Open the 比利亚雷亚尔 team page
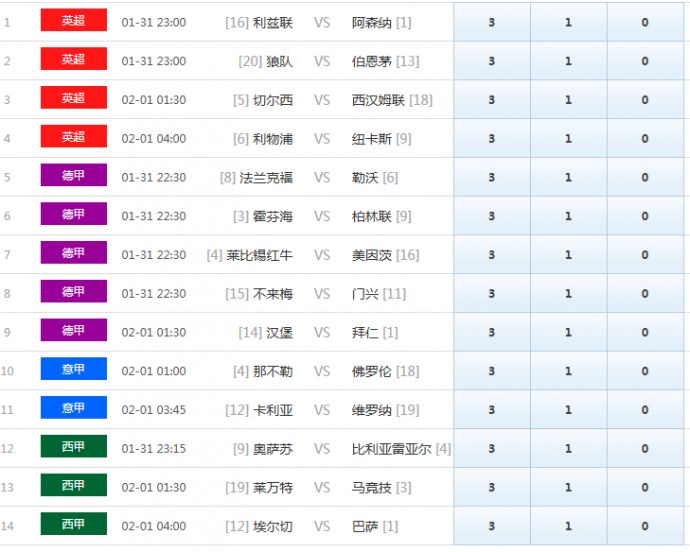Screen dimensions: 690x552 [x=391, y=449]
